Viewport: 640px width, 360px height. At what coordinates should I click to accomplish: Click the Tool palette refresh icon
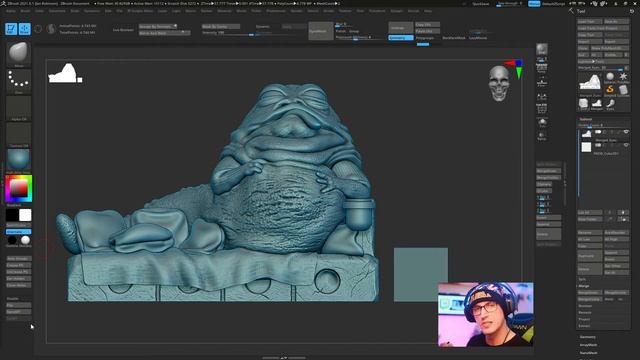pos(631,11)
